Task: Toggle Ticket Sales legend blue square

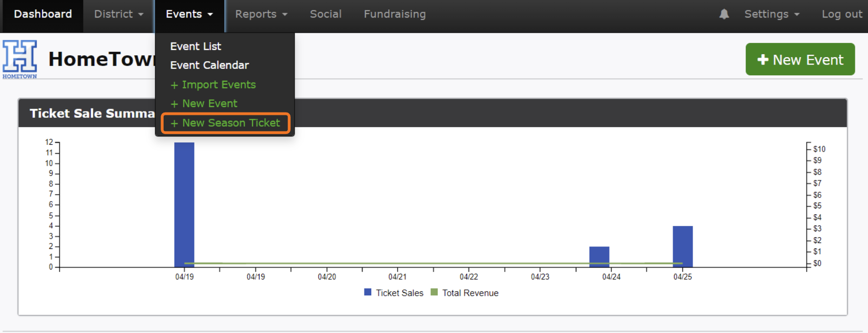Action: click(368, 292)
